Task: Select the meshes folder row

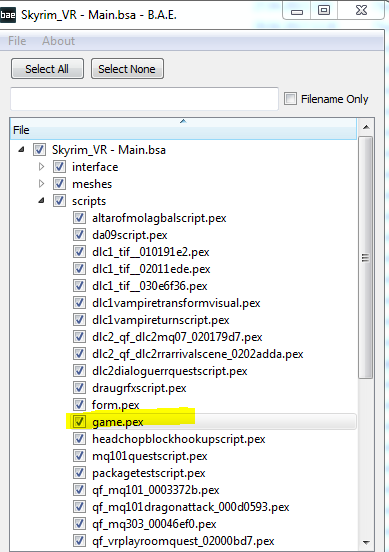Action: pos(92,184)
